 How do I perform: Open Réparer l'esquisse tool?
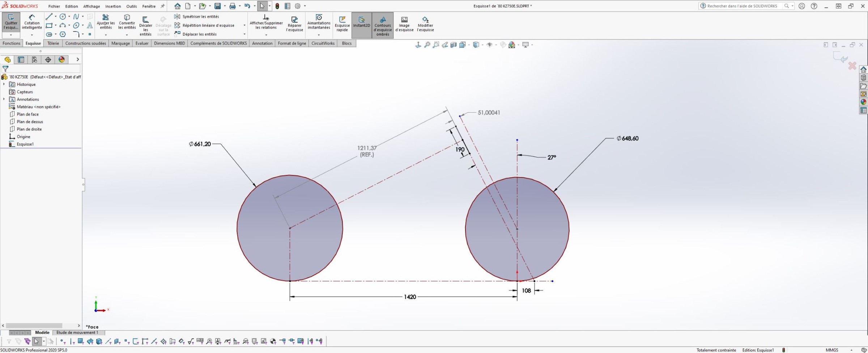[294, 24]
